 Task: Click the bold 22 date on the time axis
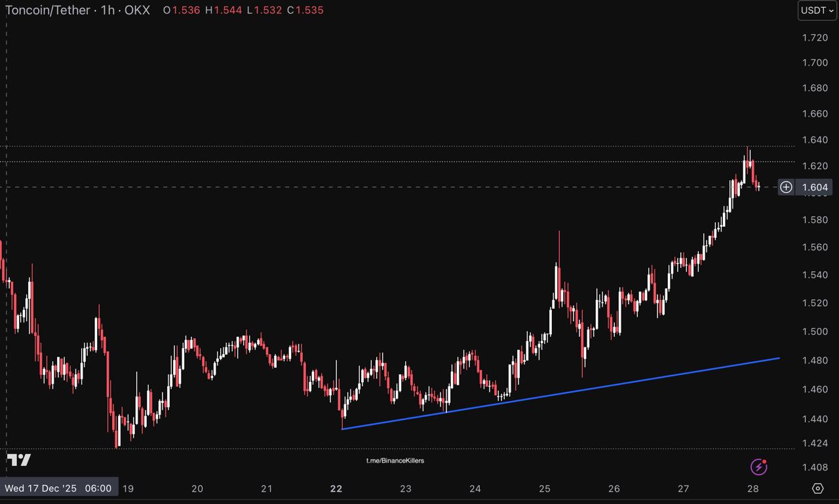[x=336, y=488]
